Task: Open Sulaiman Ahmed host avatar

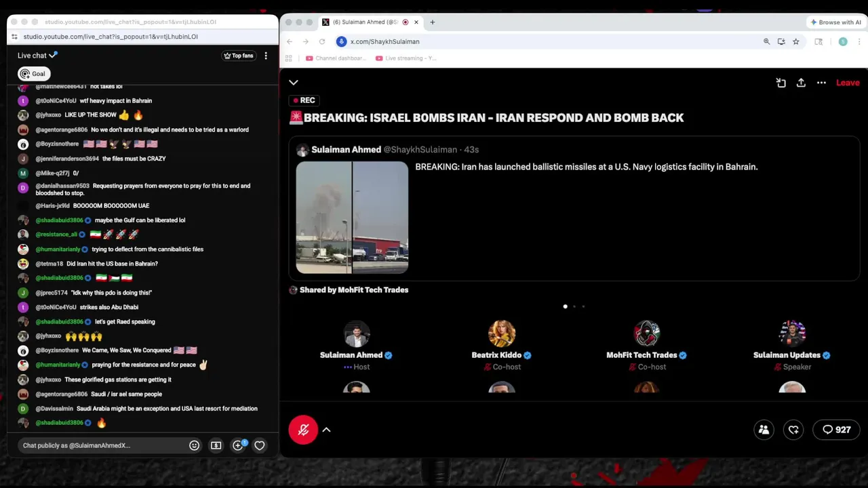Action: (357, 333)
